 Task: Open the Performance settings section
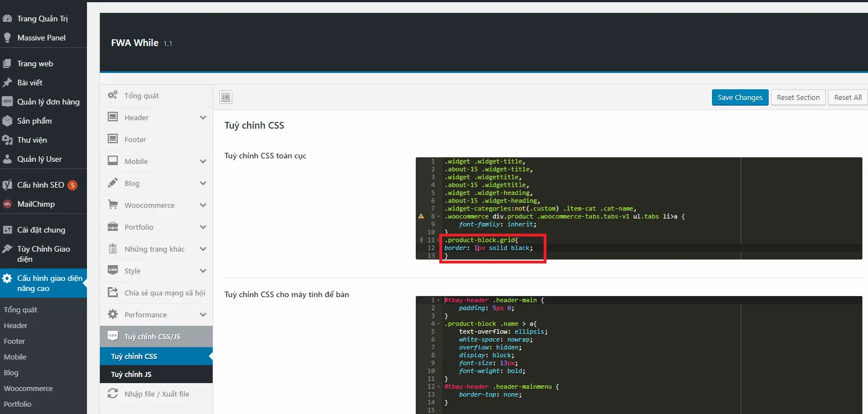[x=145, y=315]
